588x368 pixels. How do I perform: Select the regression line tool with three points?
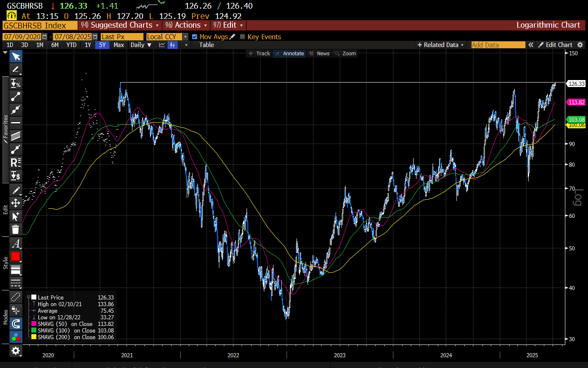16,110
